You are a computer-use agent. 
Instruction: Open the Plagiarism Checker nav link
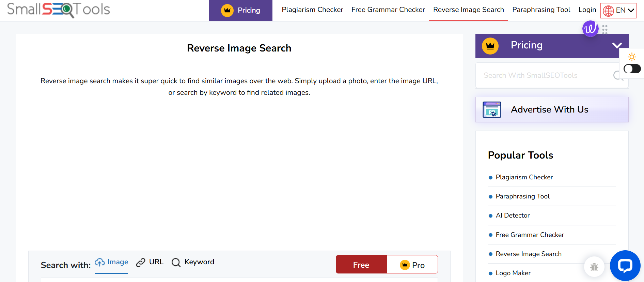pyautogui.click(x=312, y=10)
